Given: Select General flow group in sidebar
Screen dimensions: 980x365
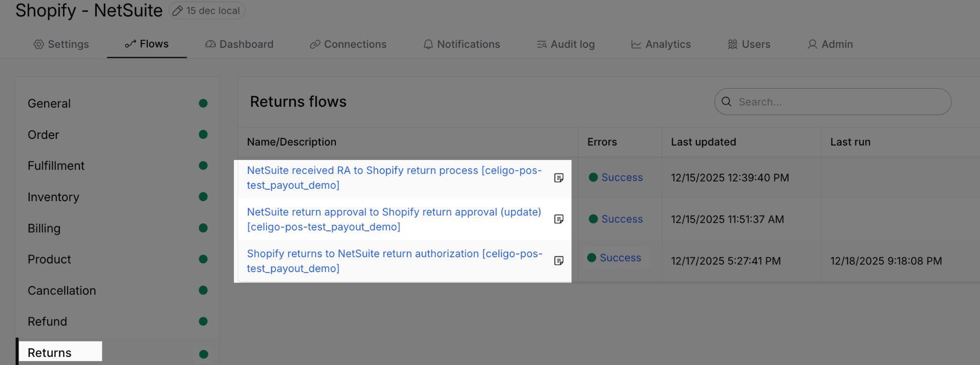Looking at the screenshot, I should (x=118, y=103).
